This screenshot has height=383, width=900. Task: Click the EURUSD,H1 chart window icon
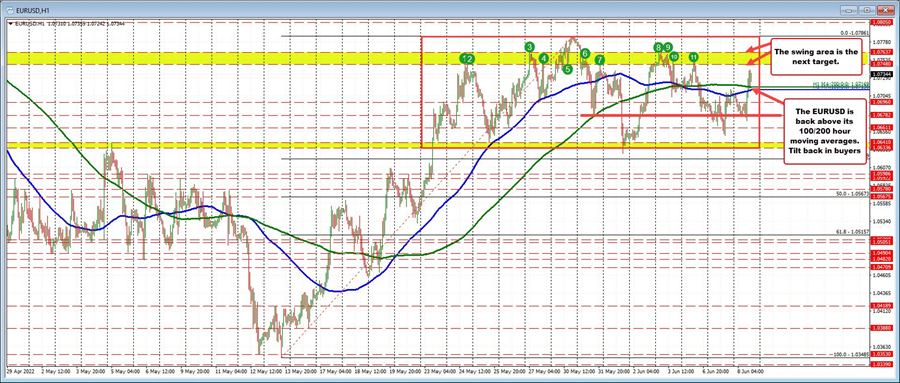click(x=10, y=10)
